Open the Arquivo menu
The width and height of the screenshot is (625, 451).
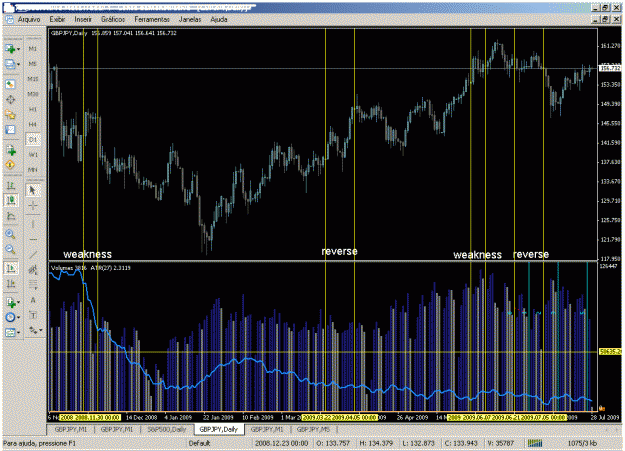(x=29, y=20)
